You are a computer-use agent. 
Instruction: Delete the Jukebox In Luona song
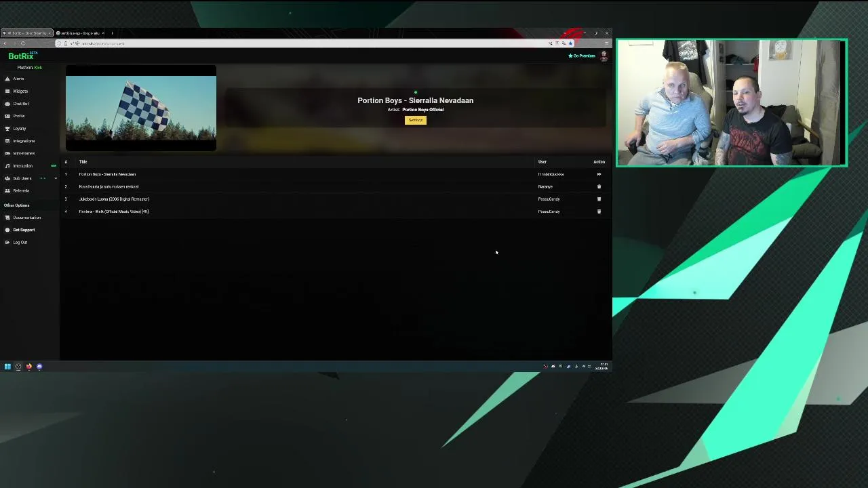599,199
